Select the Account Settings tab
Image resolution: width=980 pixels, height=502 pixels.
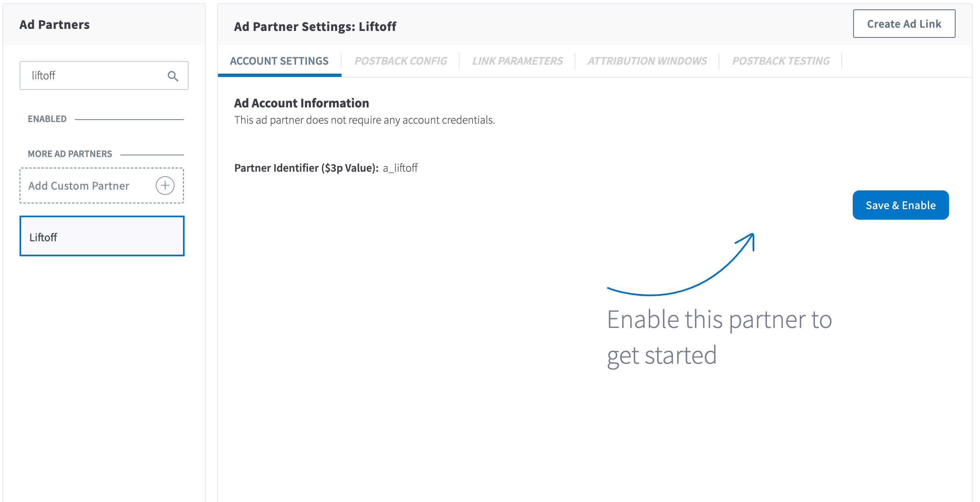279,61
